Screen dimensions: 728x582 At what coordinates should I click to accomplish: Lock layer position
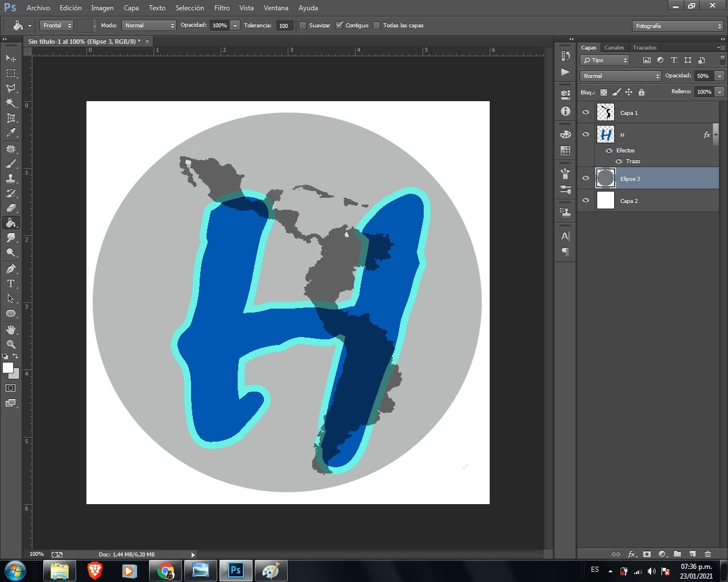tap(628, 92)
